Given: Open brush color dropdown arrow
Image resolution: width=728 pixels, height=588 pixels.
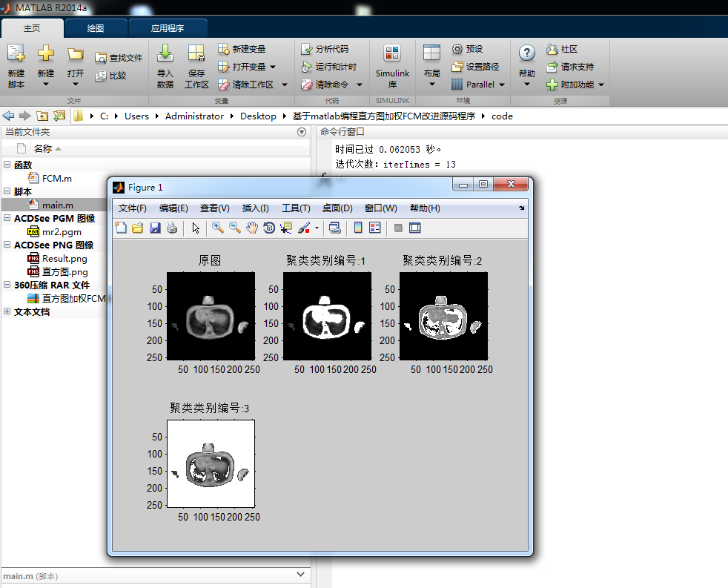Looking at the screenshot, I should [317, 228].
